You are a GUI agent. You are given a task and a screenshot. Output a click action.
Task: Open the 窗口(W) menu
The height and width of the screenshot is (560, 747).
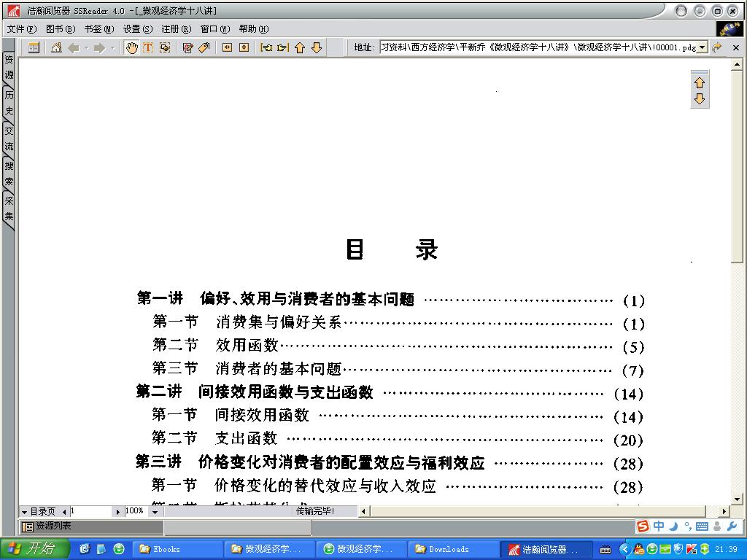(215, 29)
